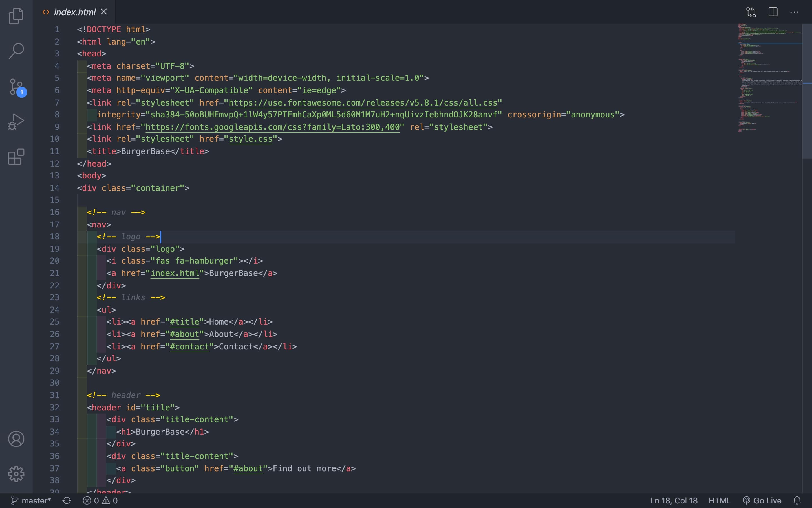Viewport: 812px width, 508px height.
Task: Close the index.html tab
Action: 104,12
